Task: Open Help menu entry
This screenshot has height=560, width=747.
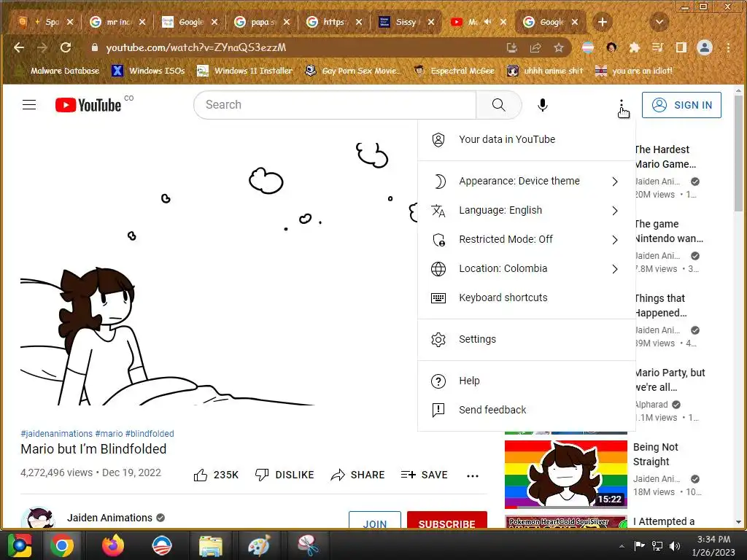Action: pyautogui.click(x=527, y=381)
